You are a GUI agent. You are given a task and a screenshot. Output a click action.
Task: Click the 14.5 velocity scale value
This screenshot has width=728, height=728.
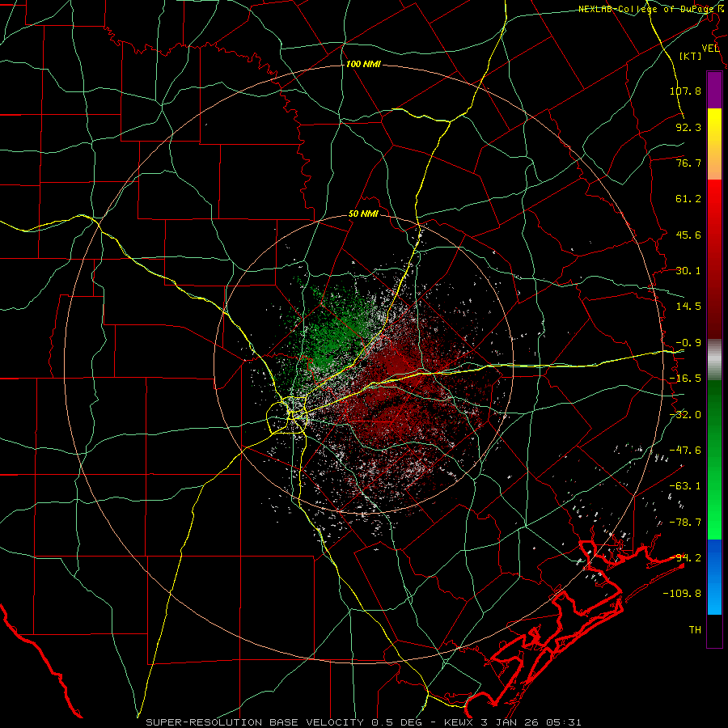(688, 307)
